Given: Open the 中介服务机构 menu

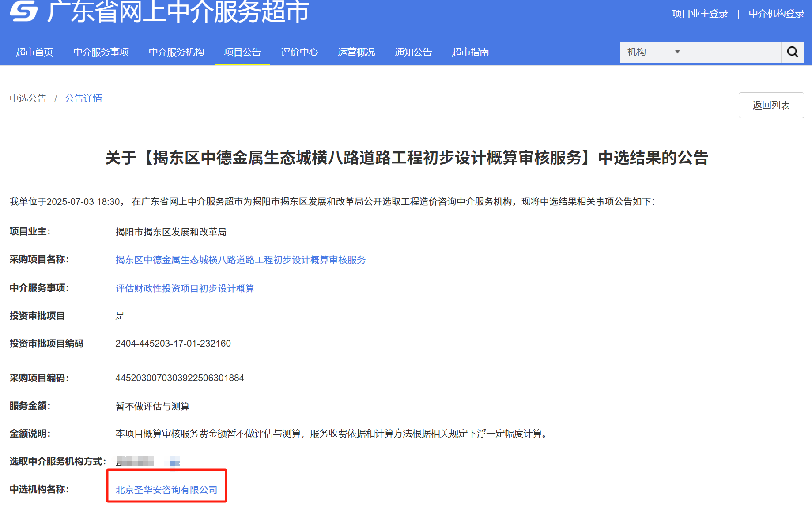Looking at the screenshot, I should 177,52.
